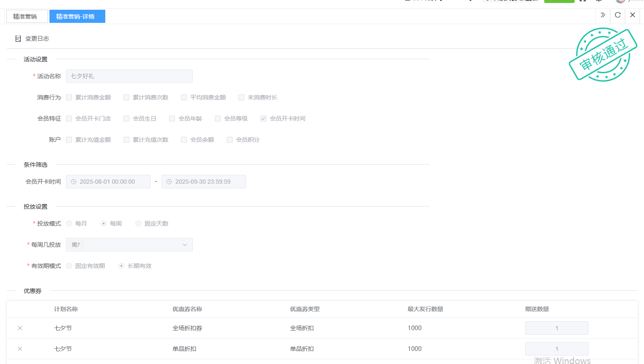Open the 变更日志 link
Screen dimensions: 644x364
coord(37,39)
